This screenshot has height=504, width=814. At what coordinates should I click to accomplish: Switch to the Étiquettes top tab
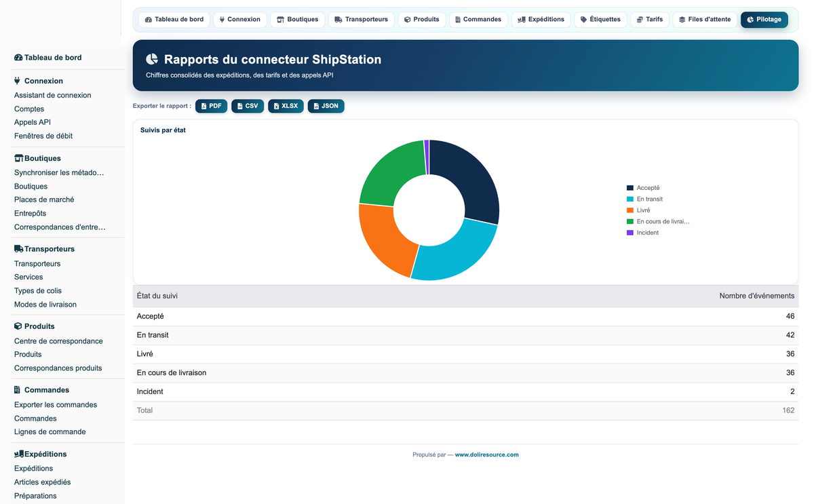600,20
